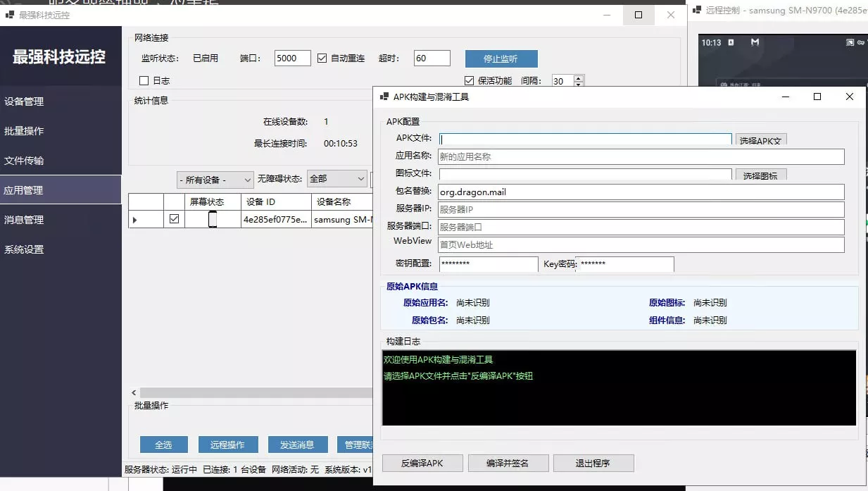Minimize the APK构建与混淆工具 window
The image size is (868, 491).
pos(785,97)
